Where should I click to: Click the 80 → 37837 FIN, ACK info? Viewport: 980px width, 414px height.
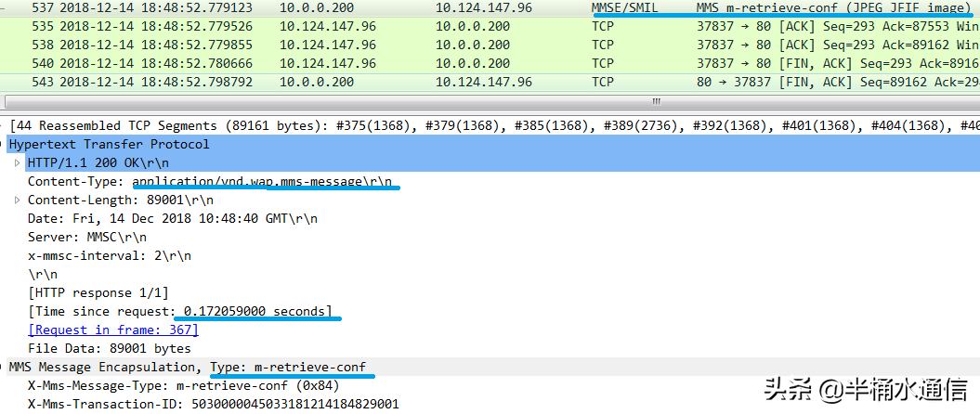[x=838, y=82]
